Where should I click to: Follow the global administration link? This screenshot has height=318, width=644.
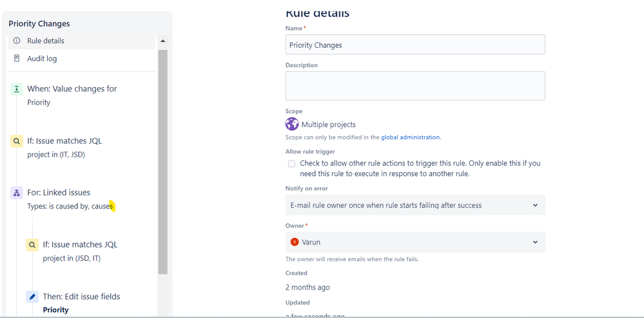point(410,137)
